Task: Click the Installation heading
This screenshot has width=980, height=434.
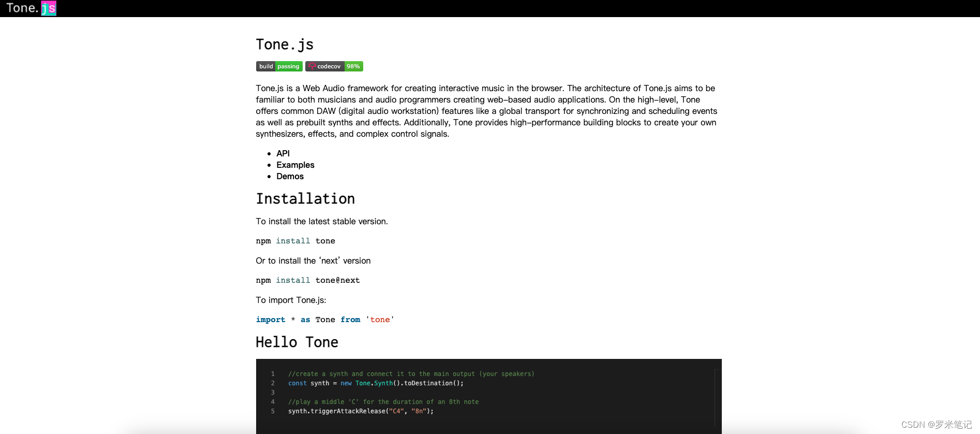Action: (x=305, y=199)
